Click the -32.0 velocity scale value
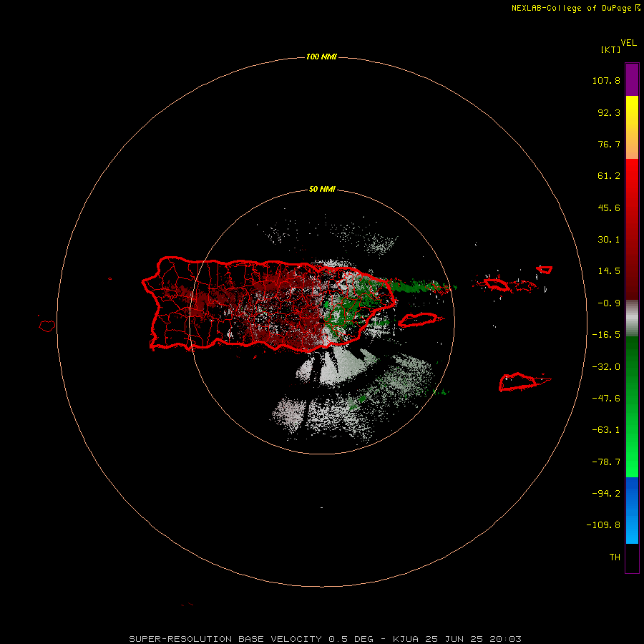 point(606,367)
